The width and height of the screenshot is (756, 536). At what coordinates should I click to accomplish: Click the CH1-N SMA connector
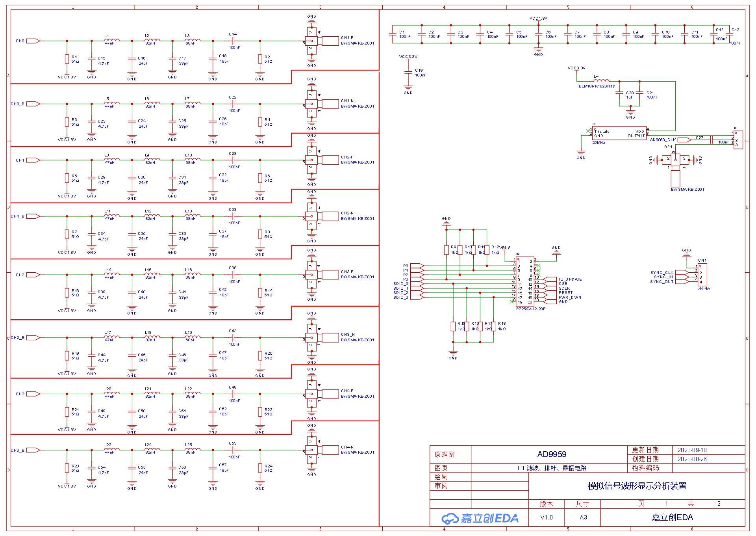tap(322, 104)
